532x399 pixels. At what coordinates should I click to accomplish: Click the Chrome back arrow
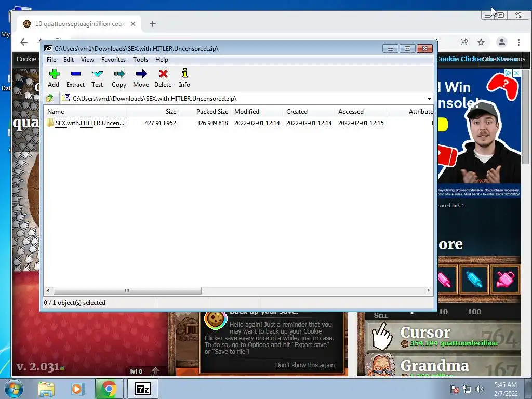tap(24, 42)
